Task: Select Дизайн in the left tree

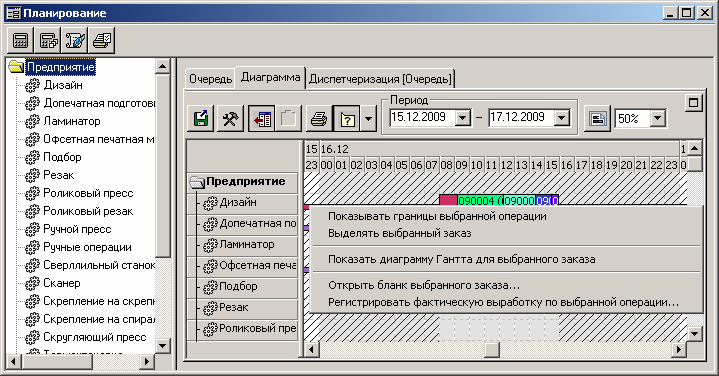Action: tap(63, 85)
